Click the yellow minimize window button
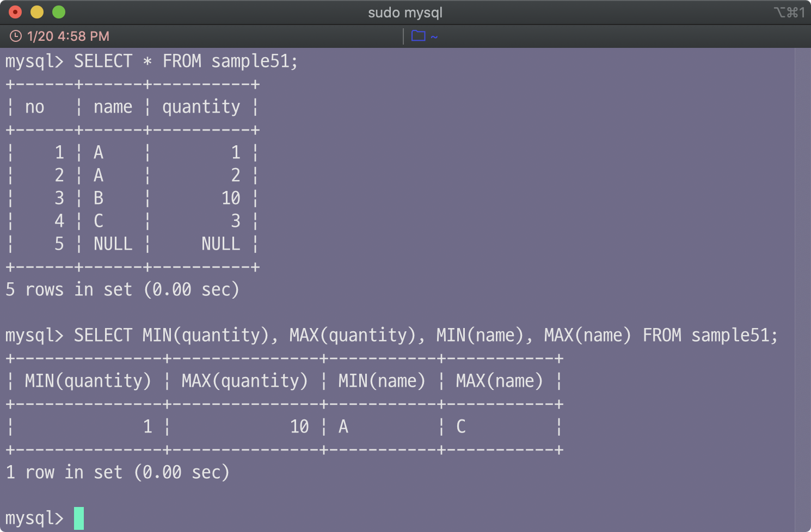This screenshot has height=532, width=811. coord(37,12)
